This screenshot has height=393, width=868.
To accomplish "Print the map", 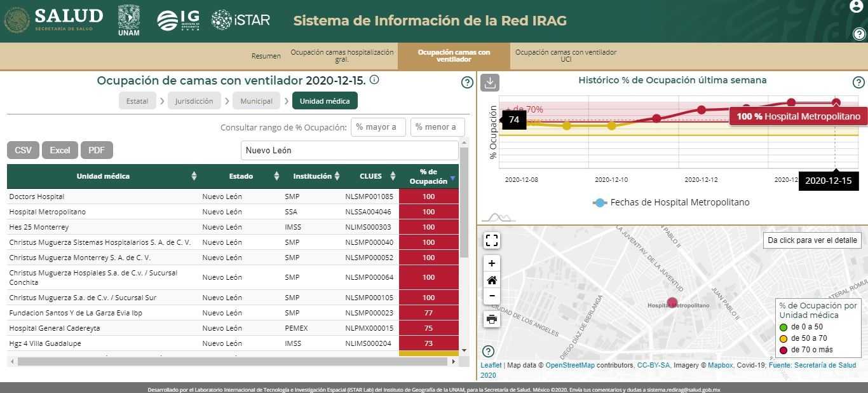I will coord(492,319).
